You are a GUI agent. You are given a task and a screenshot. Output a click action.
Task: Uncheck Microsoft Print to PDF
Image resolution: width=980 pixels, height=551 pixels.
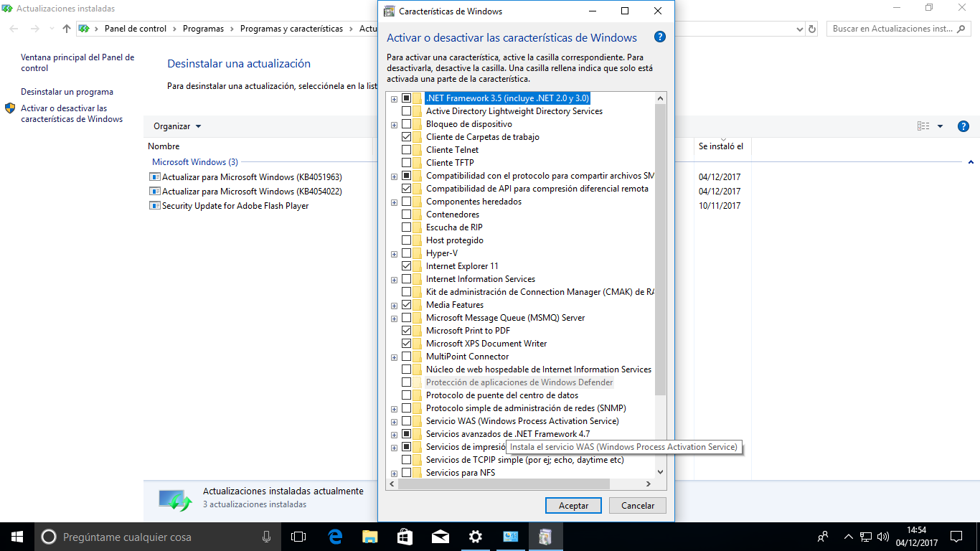click(406, 331)
